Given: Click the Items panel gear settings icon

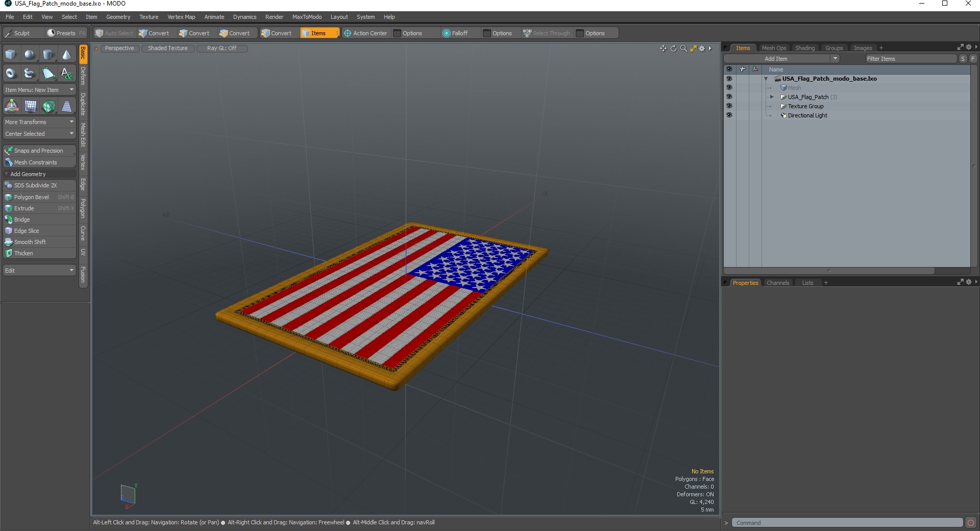Looking at the screenshot, I should tap(969, 47).
